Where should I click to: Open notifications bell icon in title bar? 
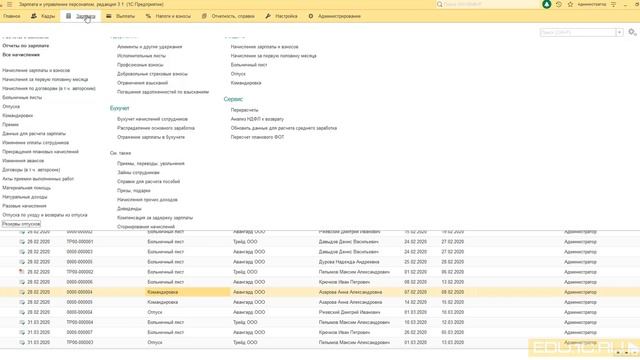tap(547, 4)
